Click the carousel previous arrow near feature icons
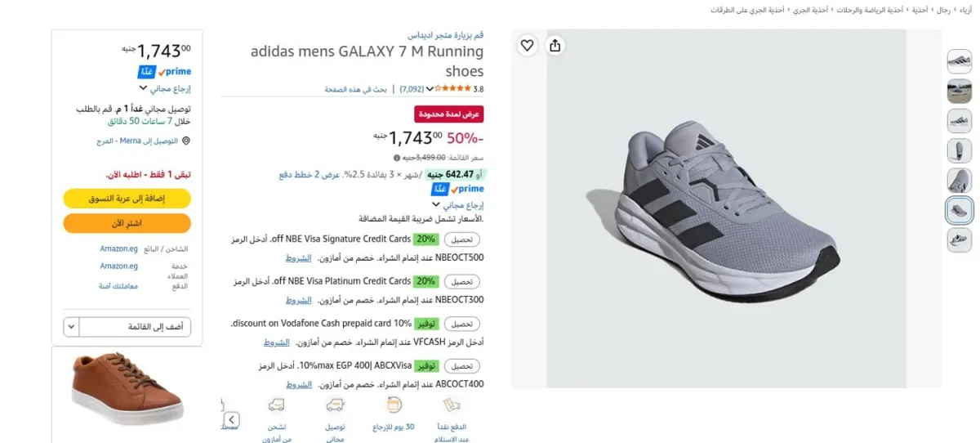Screen dimensions: 980x443 point(232,420)
